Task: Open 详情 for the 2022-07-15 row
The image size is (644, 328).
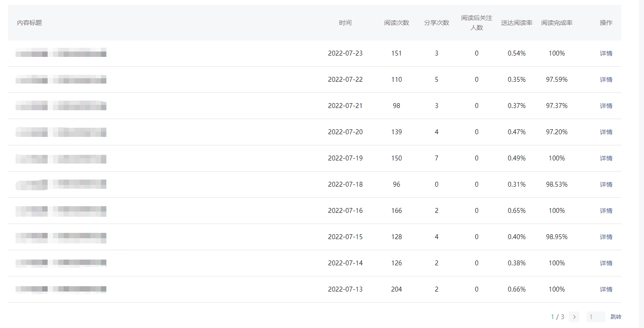Action: pyautogui.click(x=606, y=237)
